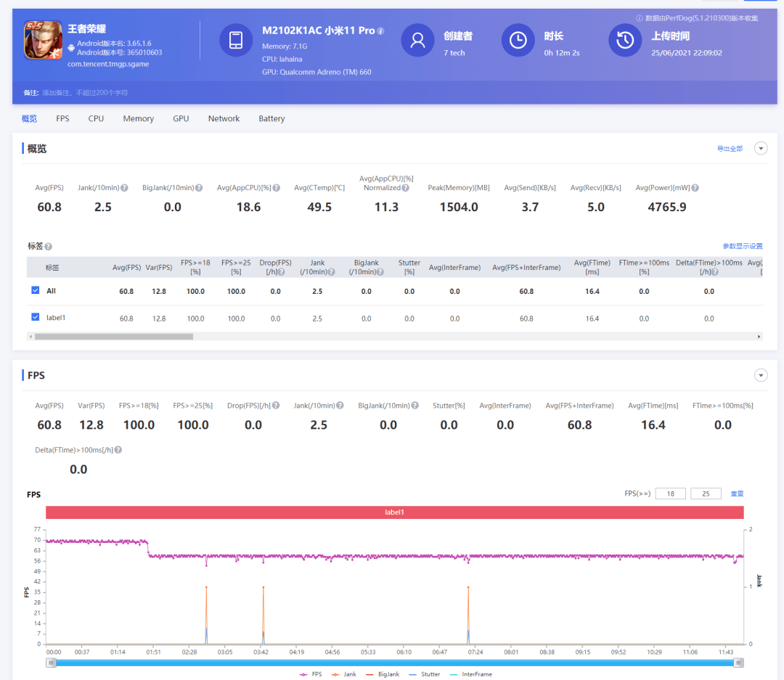784x680 pixels.
Task: Click the FPS threshold field showing 18
Action: [670, 493]
